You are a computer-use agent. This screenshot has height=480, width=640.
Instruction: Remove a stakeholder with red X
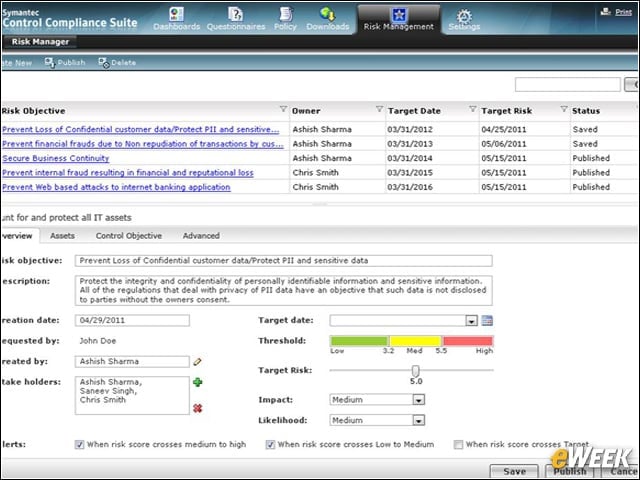pyautogui.click(x=198, y=408)
